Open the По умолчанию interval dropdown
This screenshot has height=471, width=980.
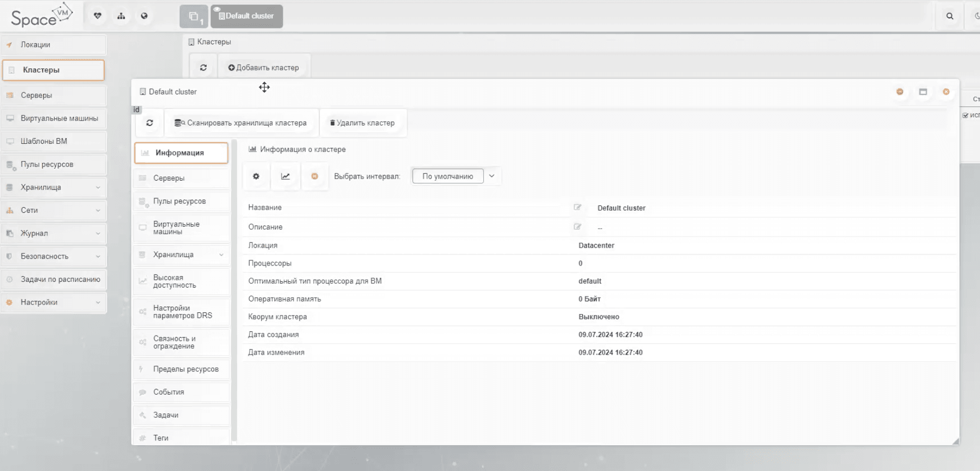click(x=492, y=176)
